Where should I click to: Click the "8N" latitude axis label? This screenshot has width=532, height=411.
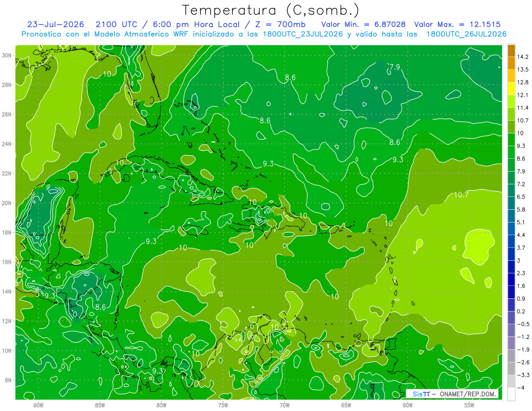click(9, 380)
